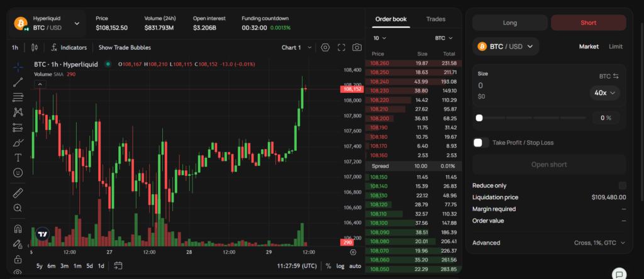Select the Text annotation tool

[18, 158]
